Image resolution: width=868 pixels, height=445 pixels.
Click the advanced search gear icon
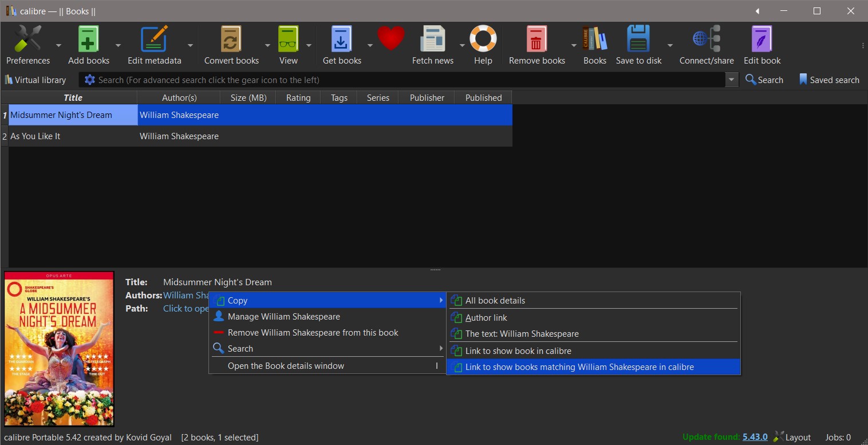click(x=90, y=80)
